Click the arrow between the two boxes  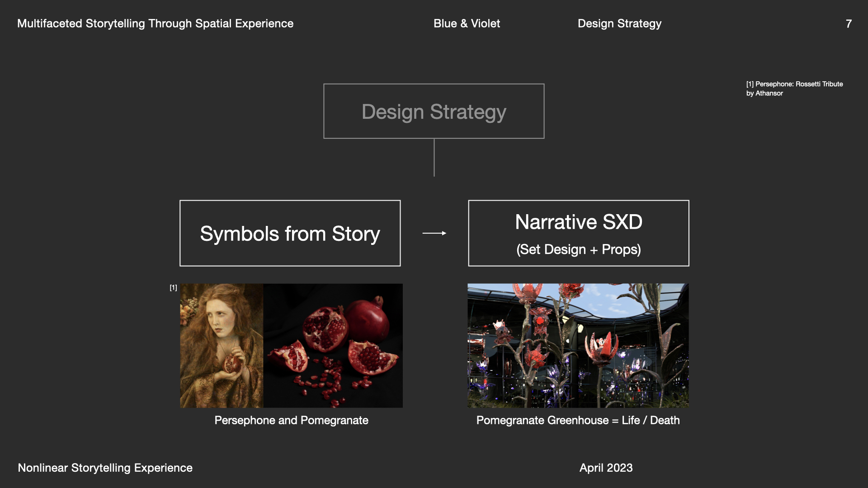(x=434, y=233)
